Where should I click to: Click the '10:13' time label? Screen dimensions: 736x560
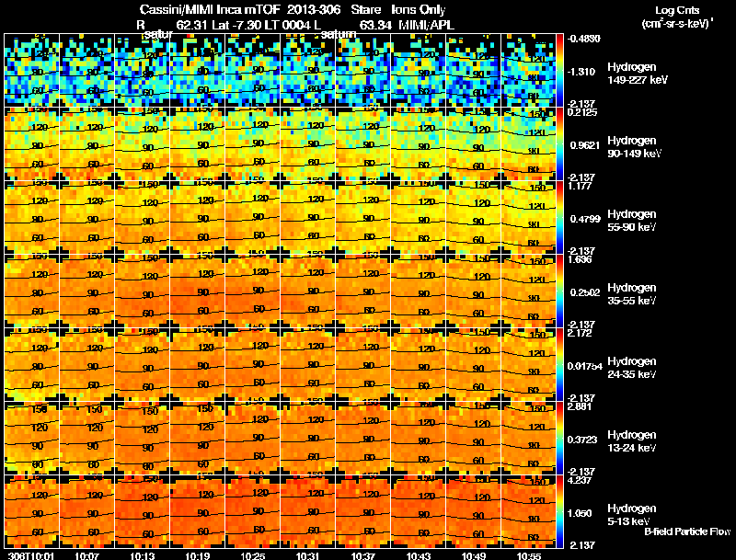(x=143, y=555)
